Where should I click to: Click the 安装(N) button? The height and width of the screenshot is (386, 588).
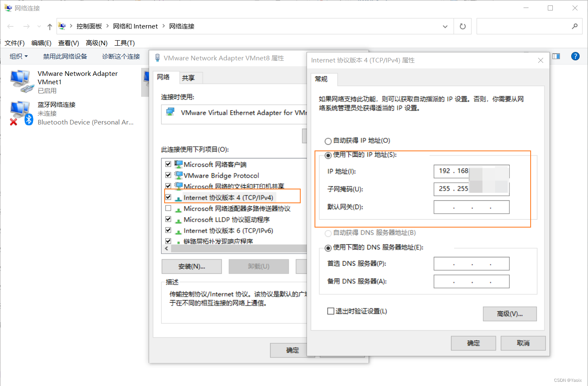pyautogui.click(x=191, y=267)
